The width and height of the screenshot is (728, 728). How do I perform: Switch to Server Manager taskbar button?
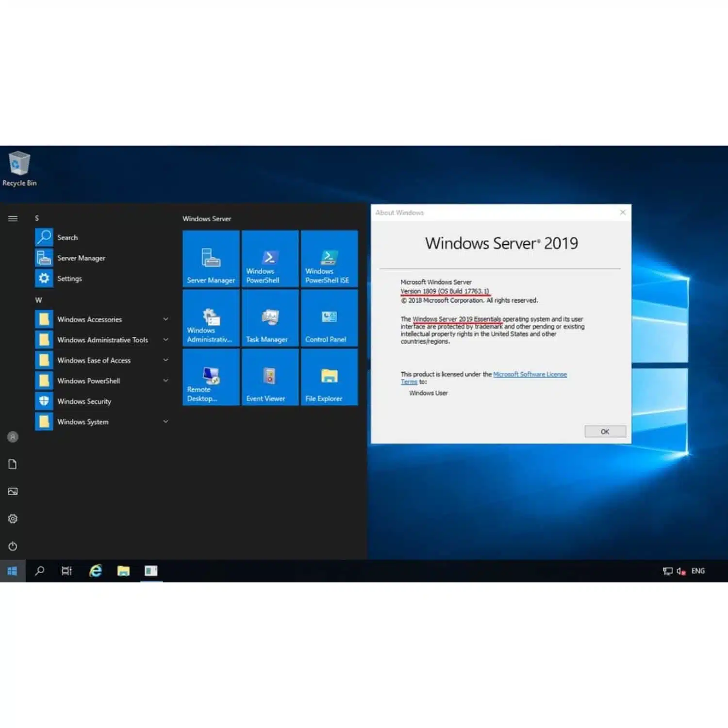point(151,571)
